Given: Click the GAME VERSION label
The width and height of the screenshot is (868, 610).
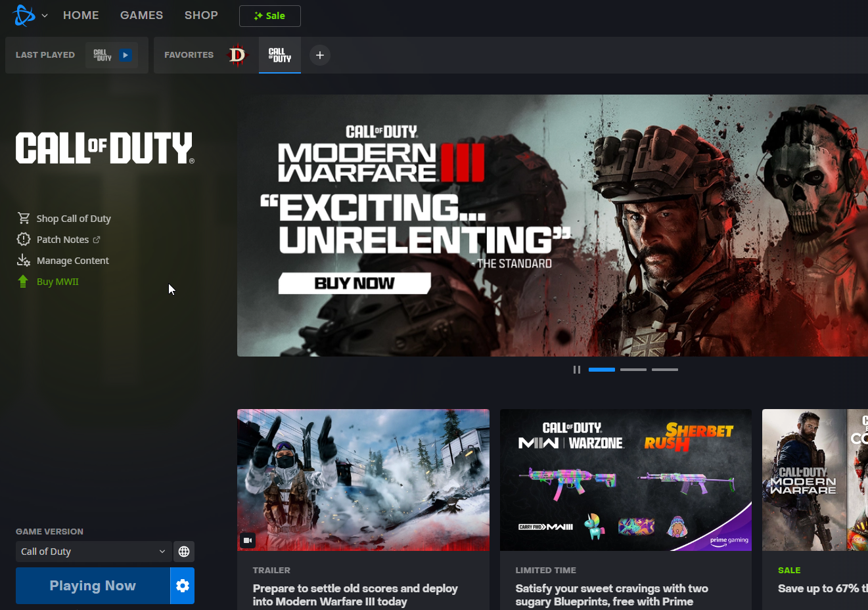Looking at the screenshot, I should [49, 532].
